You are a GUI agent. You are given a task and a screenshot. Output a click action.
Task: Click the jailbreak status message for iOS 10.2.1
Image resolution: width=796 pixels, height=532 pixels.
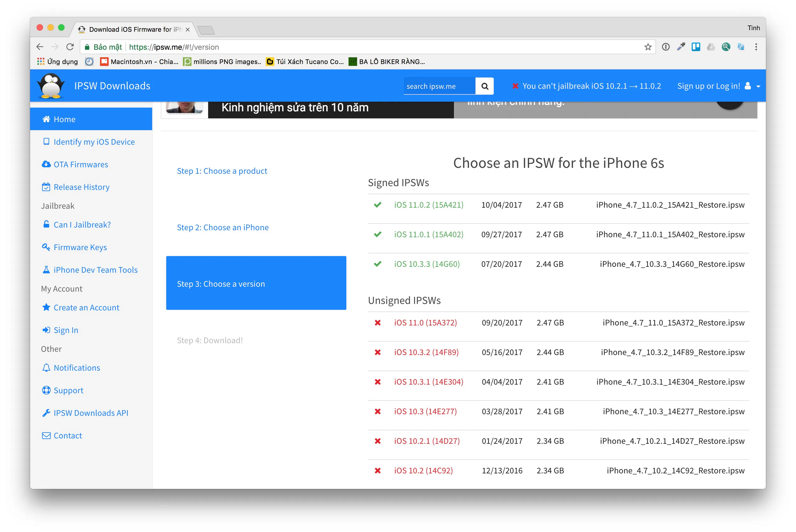click(586, 86)
